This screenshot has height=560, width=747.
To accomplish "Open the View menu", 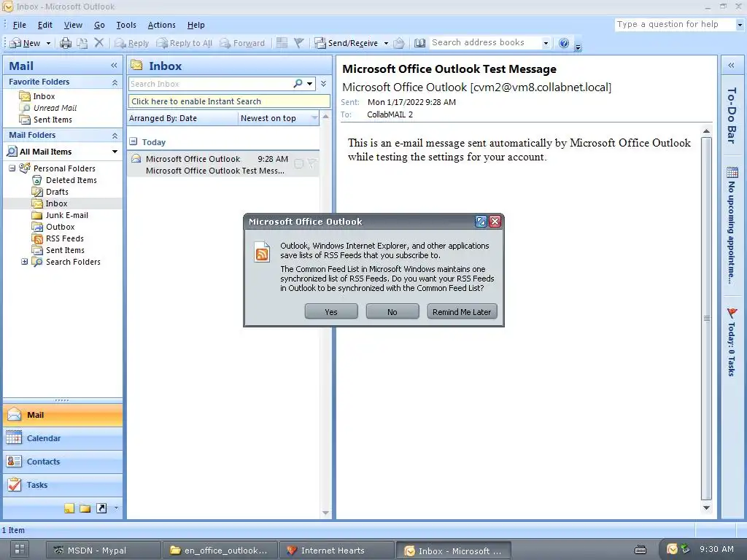I will [73, 25].
